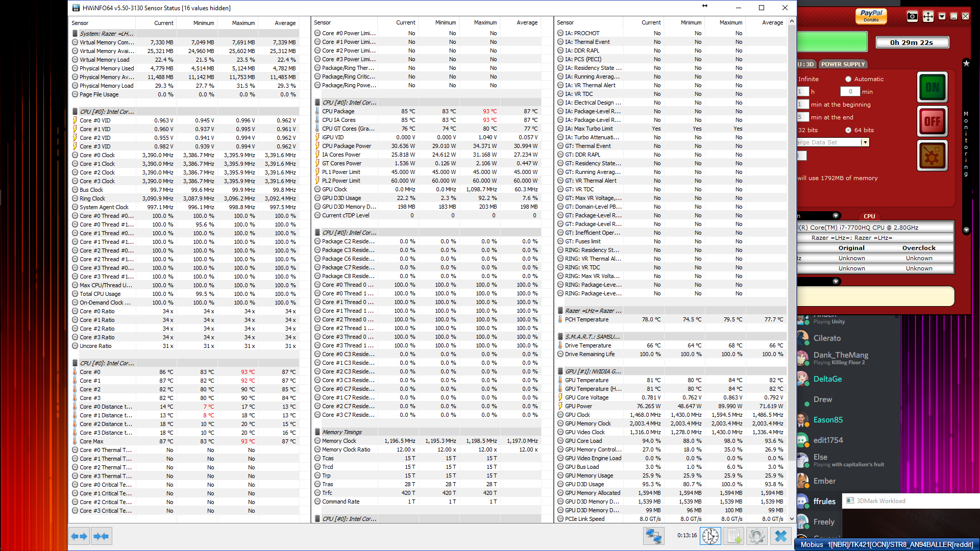The height and width of the screenshot is (551, 980).
Task: Click the 0h 29m 22s timer display
Action: (x=912, y=42)
